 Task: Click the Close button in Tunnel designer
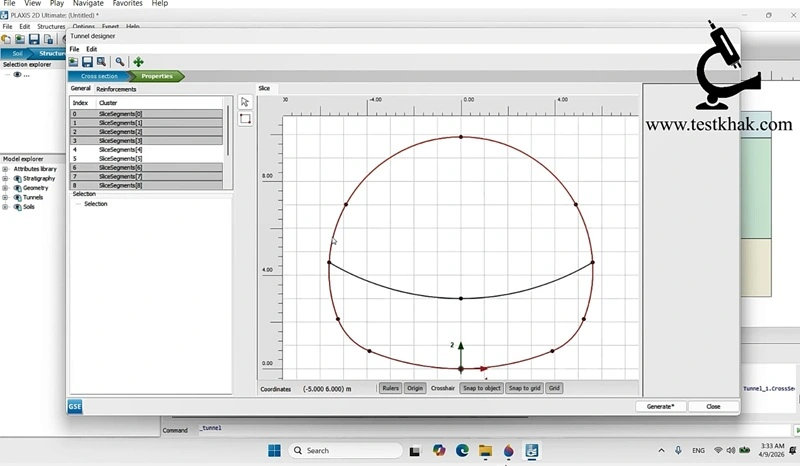coord(713,406)
